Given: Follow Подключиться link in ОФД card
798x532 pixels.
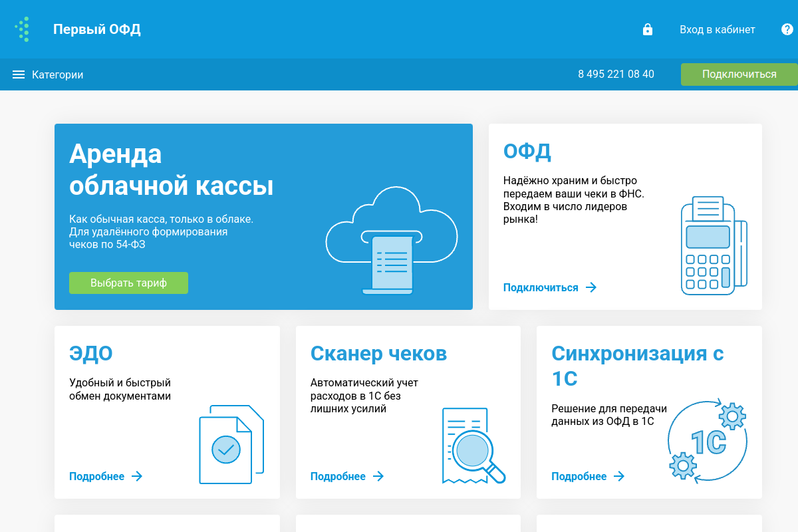Looking at the screenshot, I should coord(541,287).
